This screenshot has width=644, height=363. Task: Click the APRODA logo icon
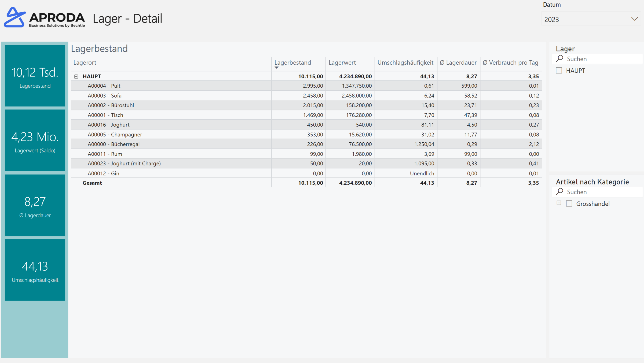[14, 18]
